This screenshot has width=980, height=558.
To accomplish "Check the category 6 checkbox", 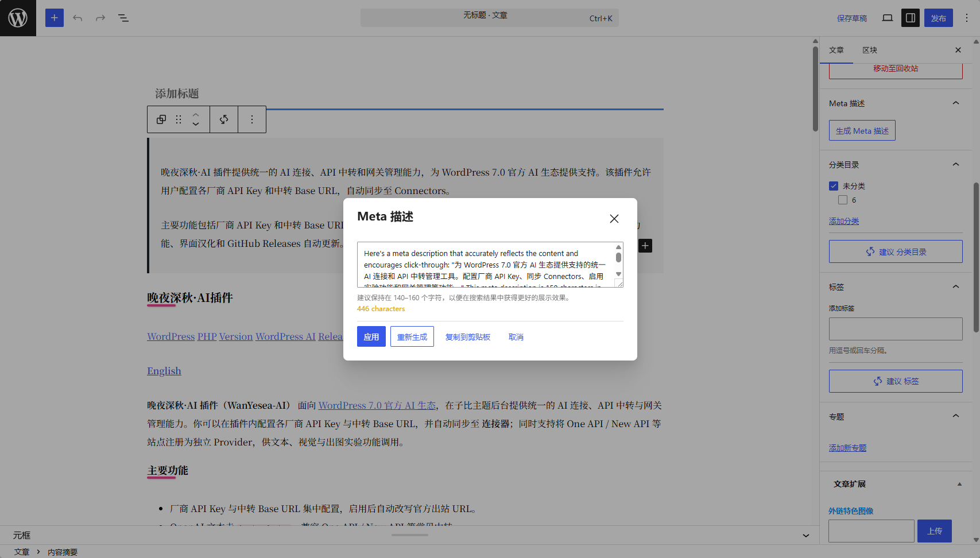I will pos(843,200).
